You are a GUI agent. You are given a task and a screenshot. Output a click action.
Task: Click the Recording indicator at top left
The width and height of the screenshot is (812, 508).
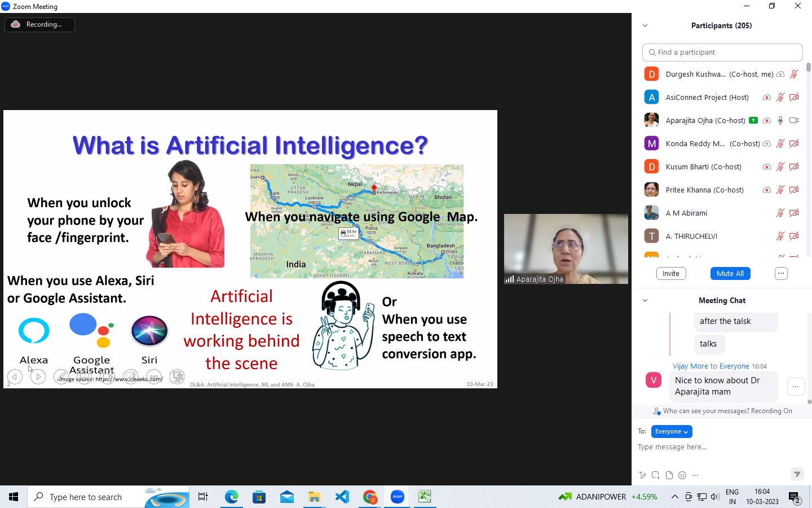pyautogui.click(x=39, y=24)
